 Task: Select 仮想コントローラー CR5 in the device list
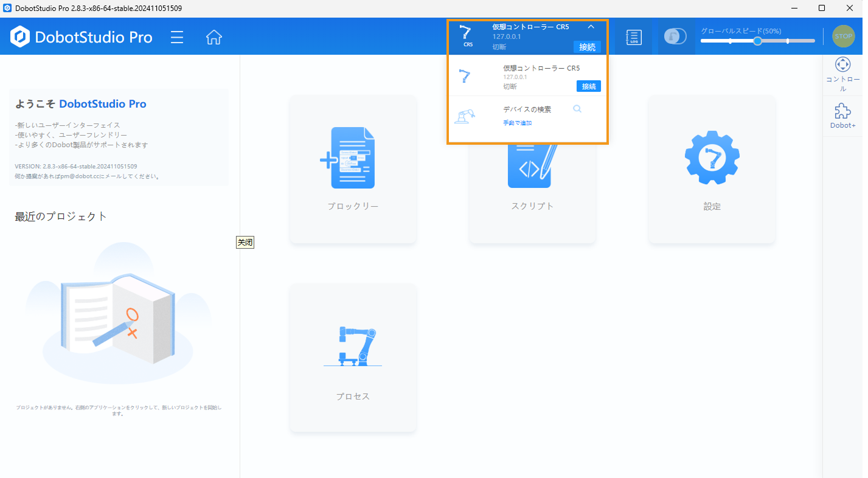pyautogui.click(x=527, y=77)
